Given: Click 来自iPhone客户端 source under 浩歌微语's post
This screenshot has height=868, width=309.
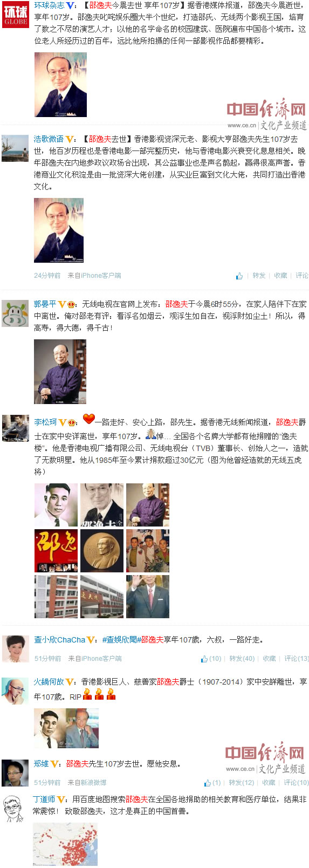Looking at the screenshot, I should [x=94, y=276].
